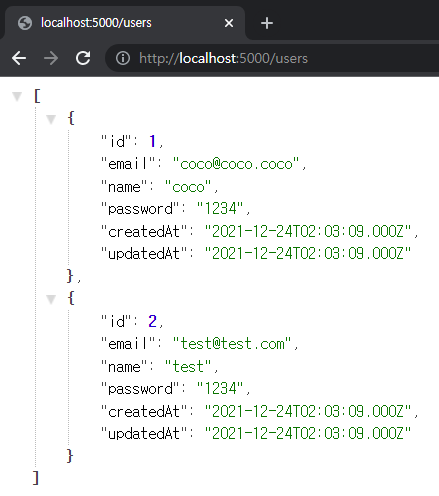The image size is (439, 496).
Task: Click the email value "coco@coco.coco"
Action: tap(236, 164)
